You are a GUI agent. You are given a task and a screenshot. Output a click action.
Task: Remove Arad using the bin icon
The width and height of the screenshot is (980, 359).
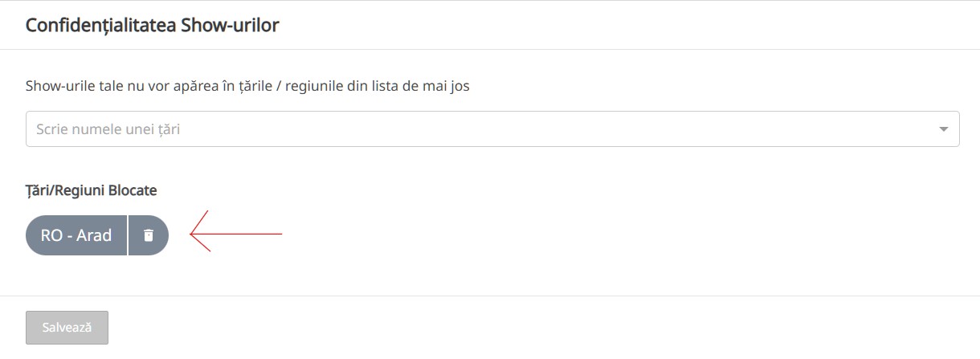pos(148,235)
